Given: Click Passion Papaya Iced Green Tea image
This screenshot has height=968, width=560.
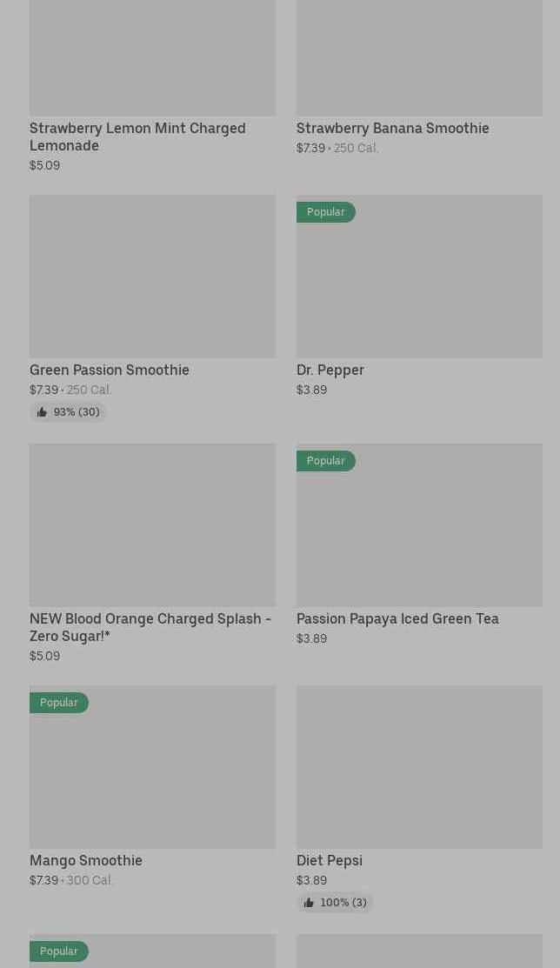Looking at the screenshot, I should click(x=419, y=536).
